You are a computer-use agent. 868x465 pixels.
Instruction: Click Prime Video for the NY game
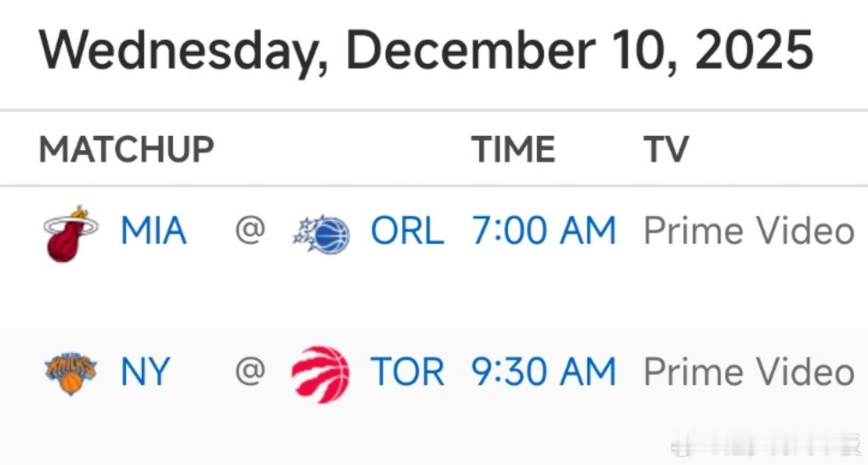tap(749, 372)
